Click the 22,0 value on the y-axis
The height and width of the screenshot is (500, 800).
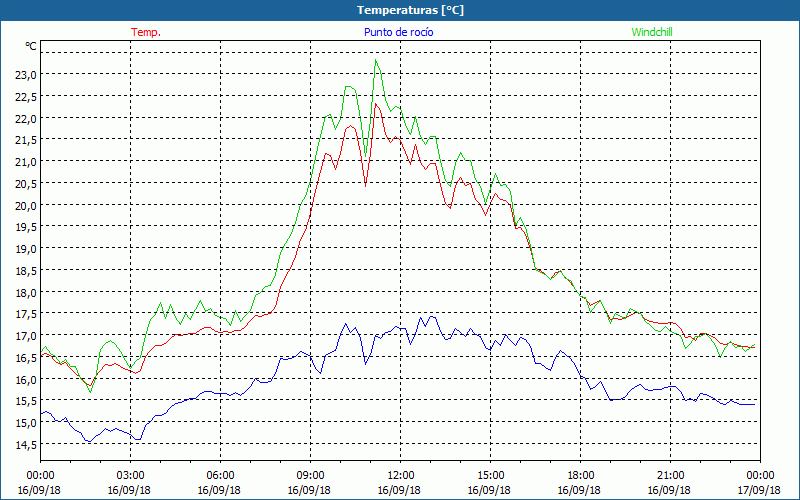point(26,118)
